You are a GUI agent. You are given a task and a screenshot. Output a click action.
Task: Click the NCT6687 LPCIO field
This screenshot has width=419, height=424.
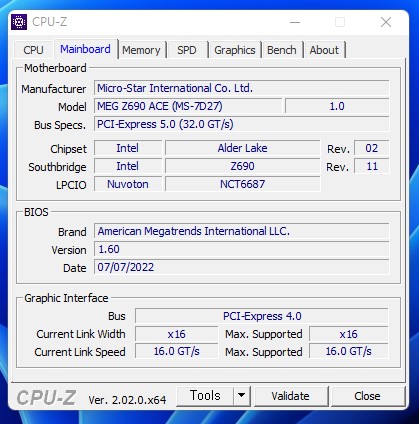pyautogui.click(x=243, y=184)
